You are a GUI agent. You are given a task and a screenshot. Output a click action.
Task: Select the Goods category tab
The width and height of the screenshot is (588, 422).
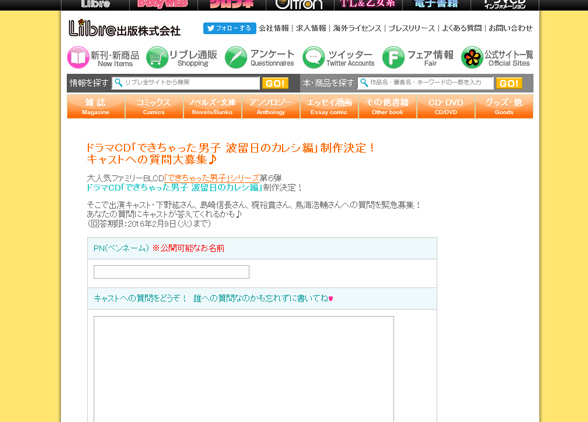point(504,107)
